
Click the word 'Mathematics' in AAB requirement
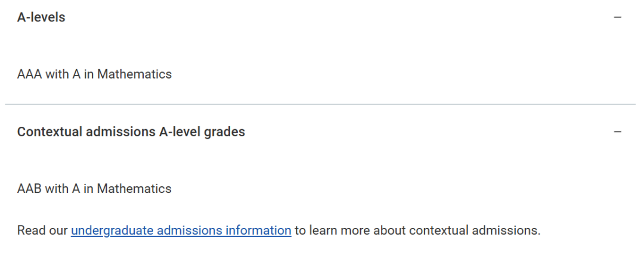[134, 189]
